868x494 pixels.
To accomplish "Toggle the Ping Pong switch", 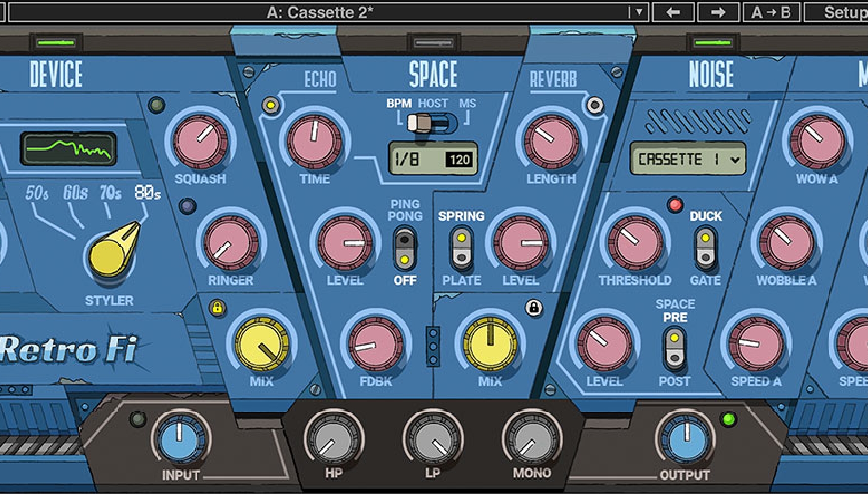I will [405, 248].
